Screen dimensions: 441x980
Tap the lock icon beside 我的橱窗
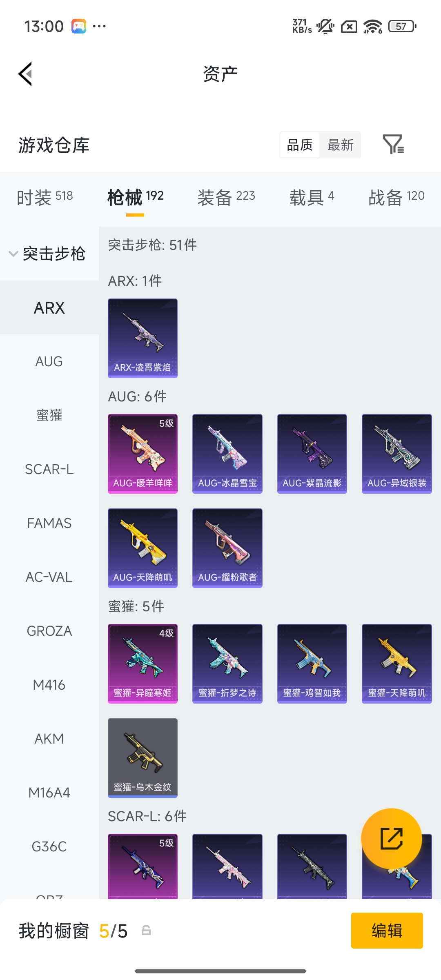(x=146, y=931)
